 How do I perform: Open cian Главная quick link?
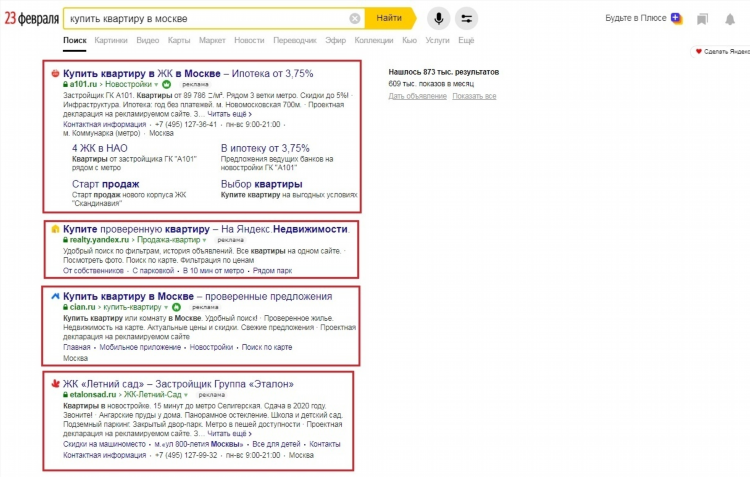pos(77,347)
